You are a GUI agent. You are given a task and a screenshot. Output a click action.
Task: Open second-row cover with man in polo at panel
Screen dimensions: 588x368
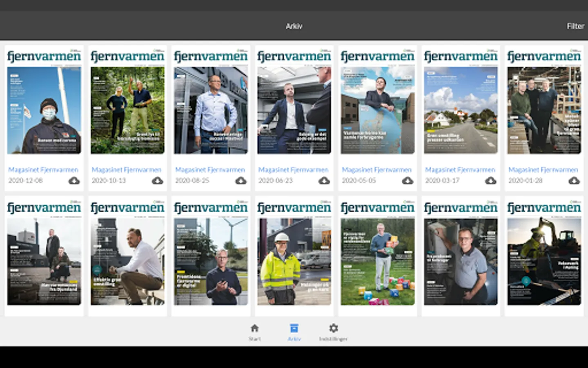click(461, 253)
